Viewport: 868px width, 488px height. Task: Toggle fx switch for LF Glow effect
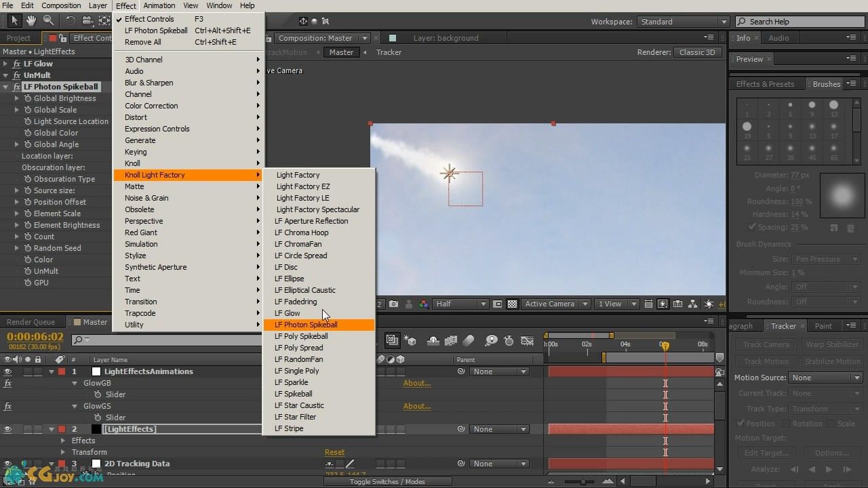point(17,64)
